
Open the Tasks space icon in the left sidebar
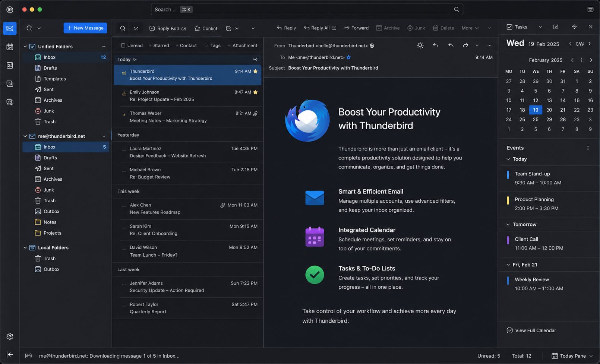(x=10, y=65)
